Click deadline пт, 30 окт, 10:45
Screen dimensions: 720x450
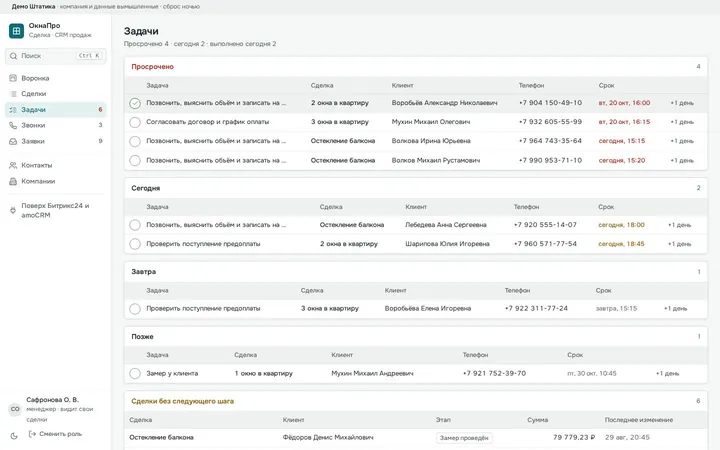pyautogui.click(x=592, y=373)
